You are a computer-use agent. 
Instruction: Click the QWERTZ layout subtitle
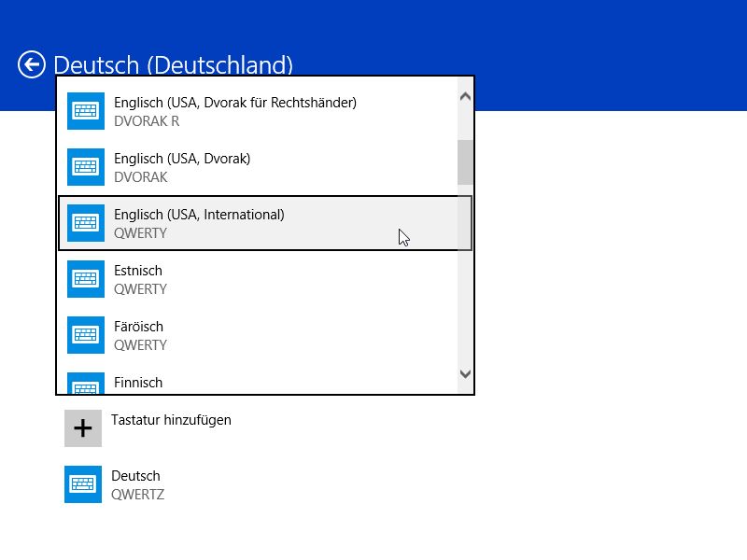[x=137, y=495]
